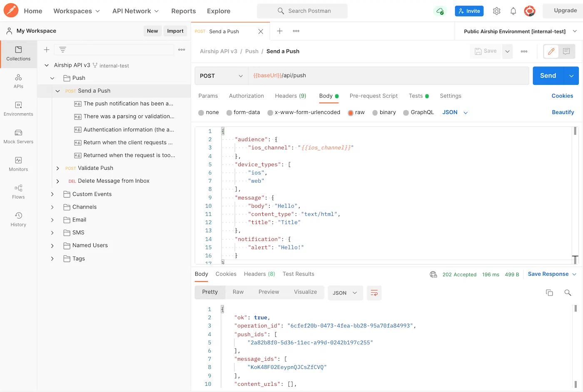Select the binary body option
Image resolution: width=583 pixels, height=392 pixels.
tap(384, 112)
